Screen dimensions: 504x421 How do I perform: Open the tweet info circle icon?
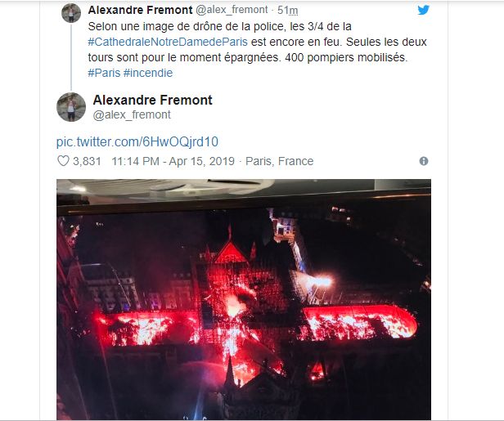point(424,161)
